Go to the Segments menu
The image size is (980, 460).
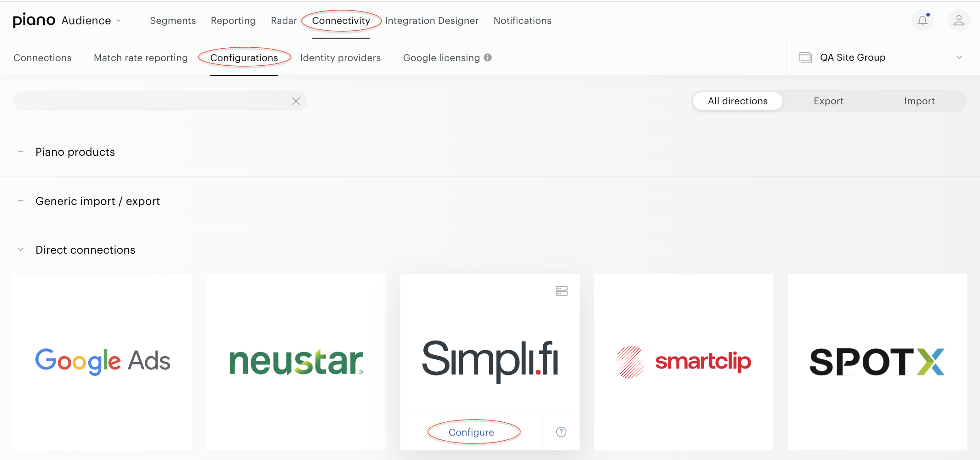point(173,21)
